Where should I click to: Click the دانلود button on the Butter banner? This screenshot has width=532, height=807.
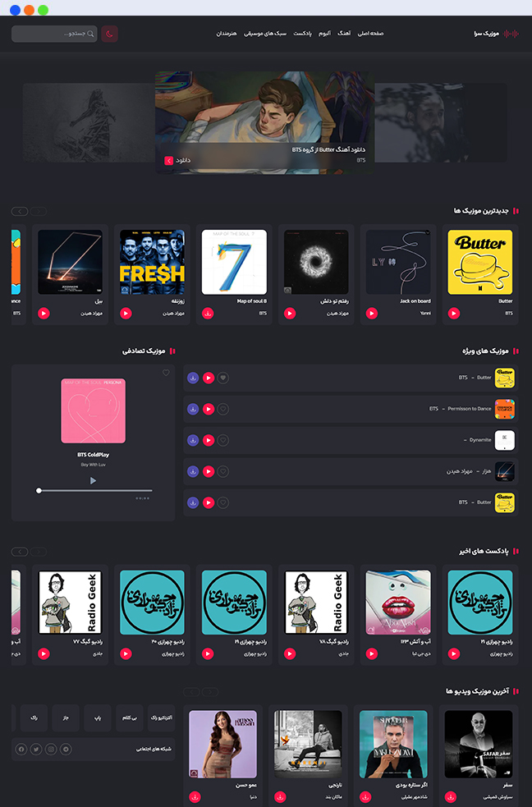tap(169, 161)
